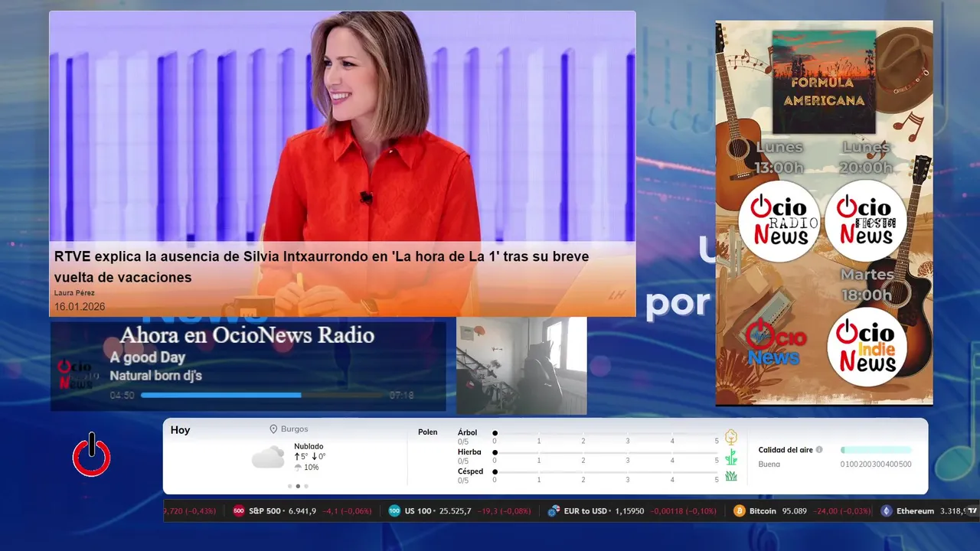Click the air quality info icon
The height and width of the screenshot is (551, 980).
[x=819, y=450]
